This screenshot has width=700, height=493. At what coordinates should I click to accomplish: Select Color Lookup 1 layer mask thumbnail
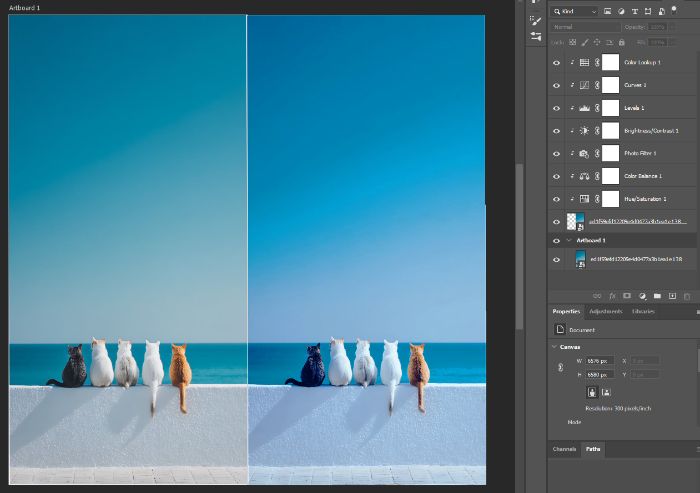[x=610, y=63]
